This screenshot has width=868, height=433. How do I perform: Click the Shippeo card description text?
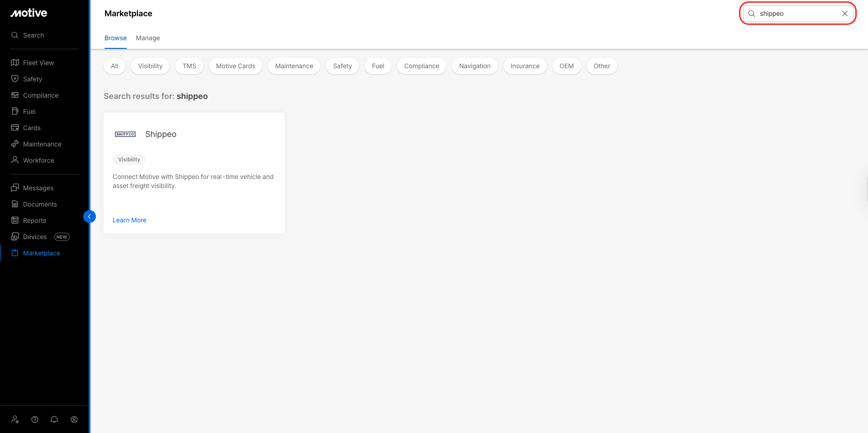pos(193,181)
